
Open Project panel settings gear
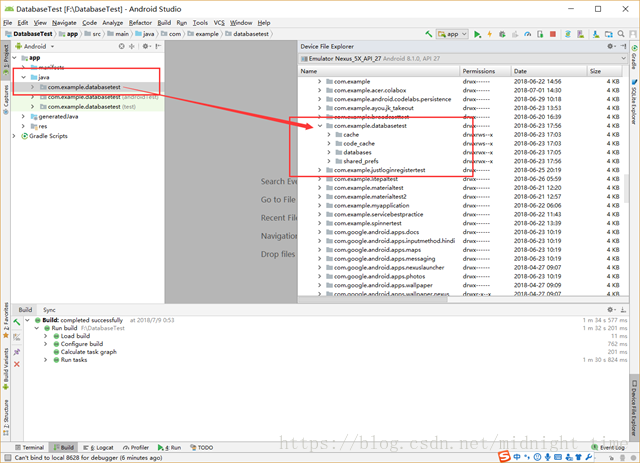tap(146, 47)
